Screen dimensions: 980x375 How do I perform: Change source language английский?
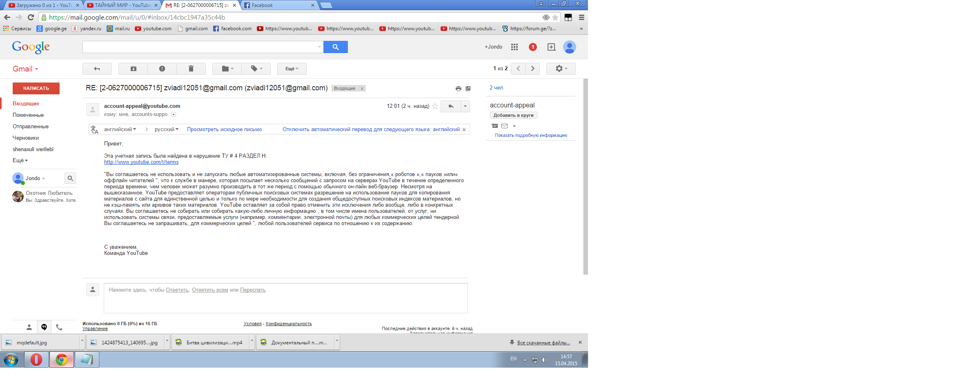click(120, 129)
